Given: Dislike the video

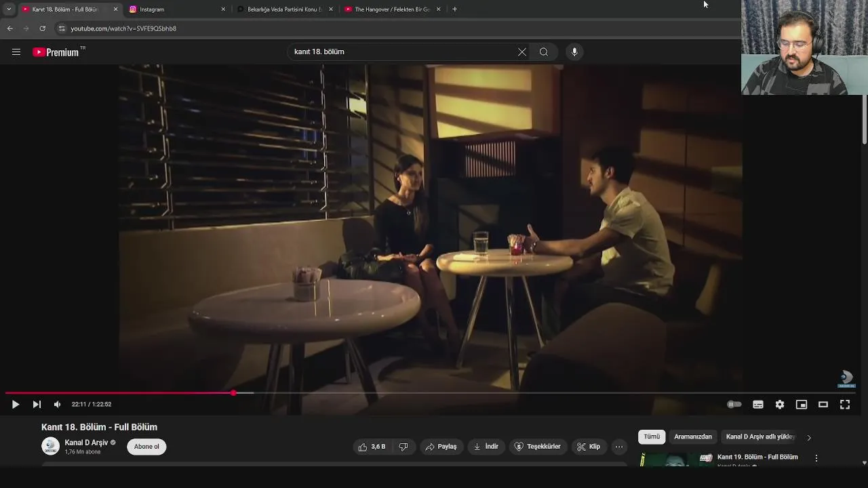Looking at the screenshot, I should 403,447.
